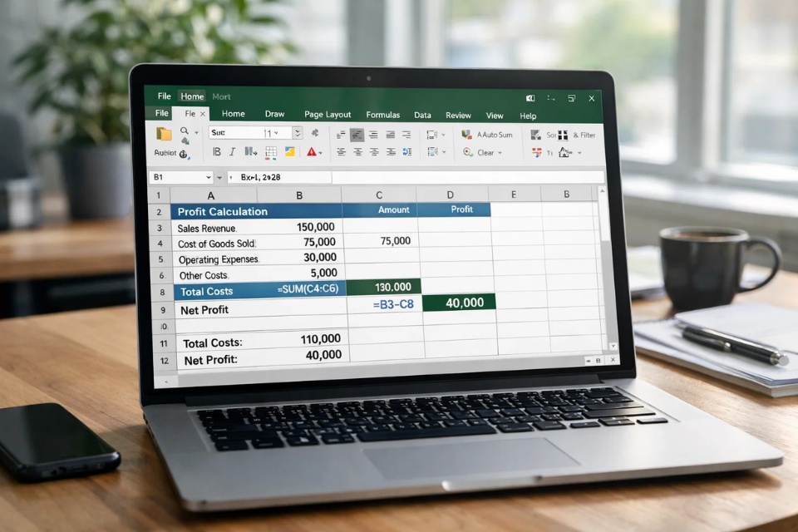This screenshot has height=532, width=798.
Task: Toggle italic formatting
Action: [231, 152]
